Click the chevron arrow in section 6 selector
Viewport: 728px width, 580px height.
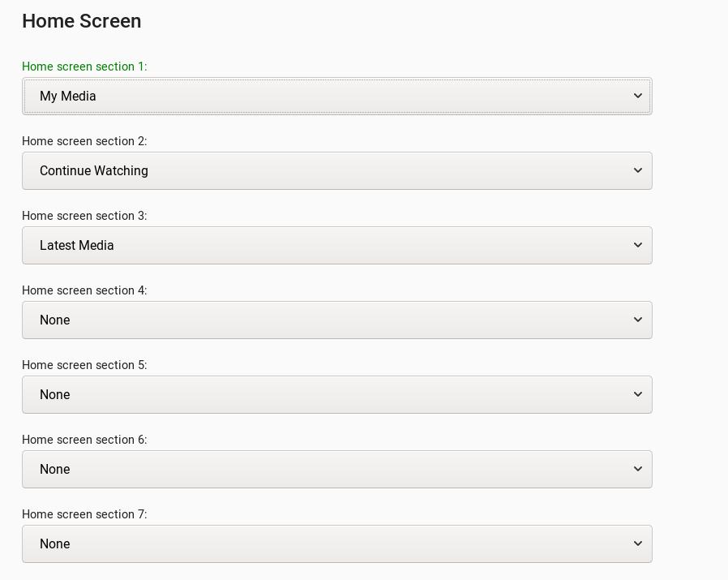click(638, 469)
